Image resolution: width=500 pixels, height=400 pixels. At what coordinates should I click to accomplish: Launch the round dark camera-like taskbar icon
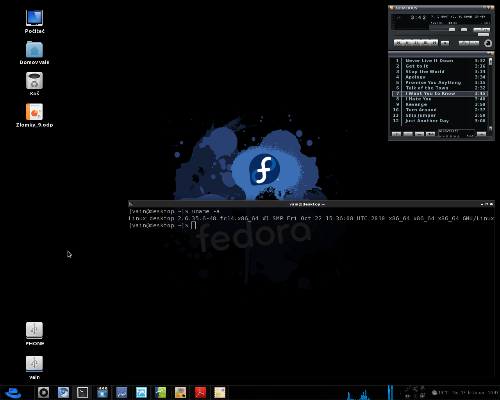43,393
